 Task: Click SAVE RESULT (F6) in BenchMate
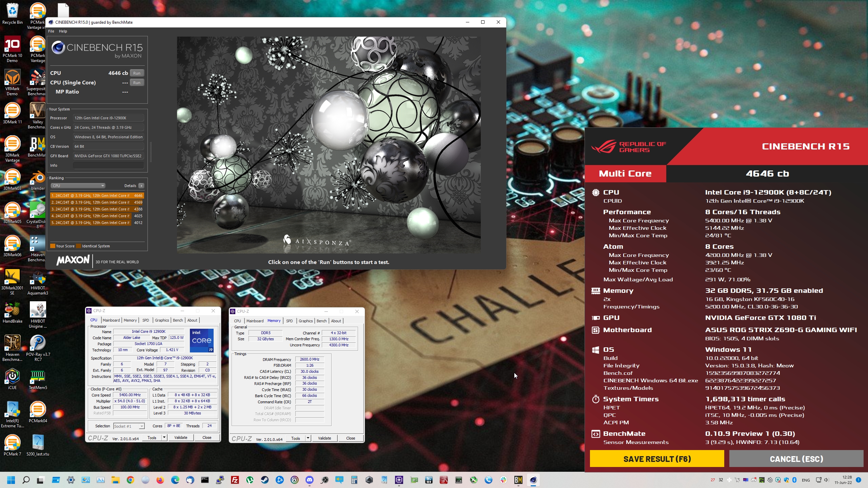coord(657,459)
